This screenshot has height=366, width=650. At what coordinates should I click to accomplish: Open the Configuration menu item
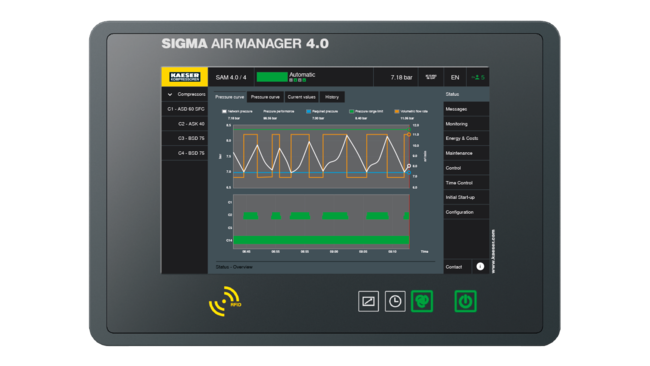coord(466,212)
